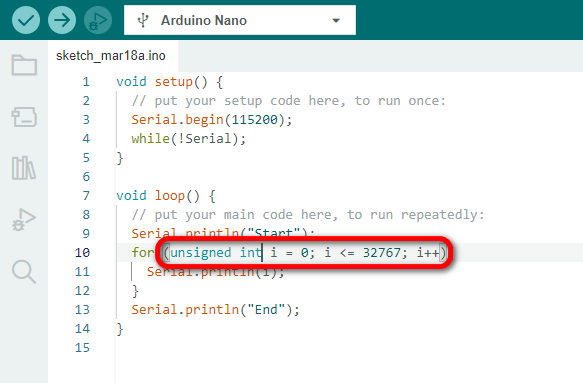Click line number 13 in the gutter
The height and width of the screenshot is (383, 583).
83,309
